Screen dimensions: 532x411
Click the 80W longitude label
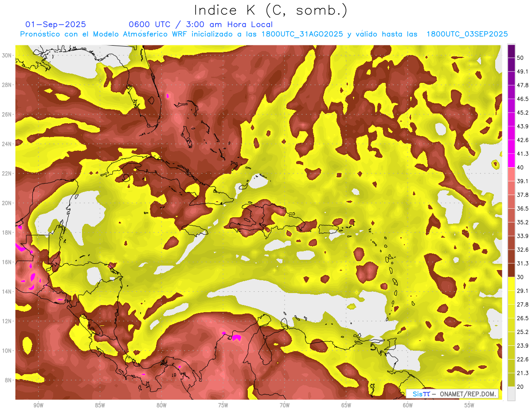161,405
